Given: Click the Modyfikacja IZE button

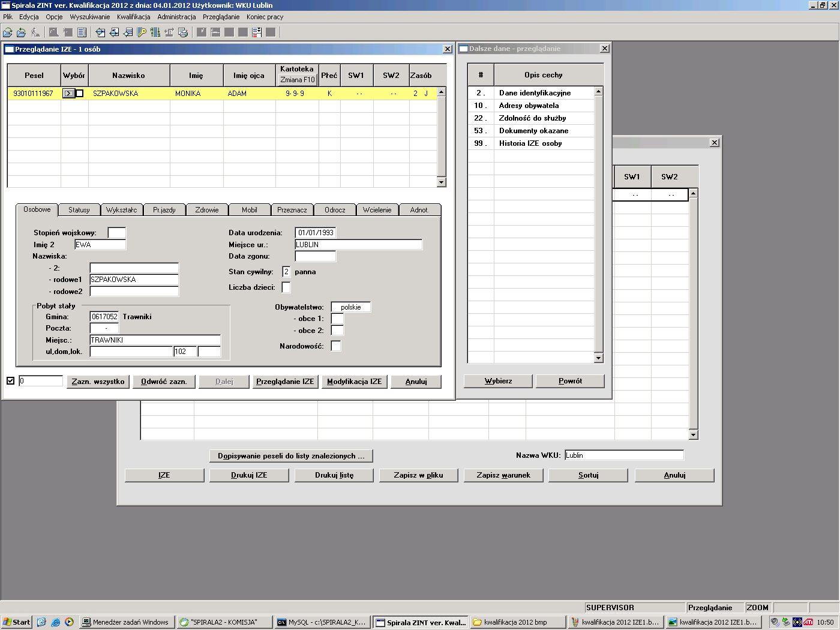Looking at the screenshot, I should click(355, 382).
